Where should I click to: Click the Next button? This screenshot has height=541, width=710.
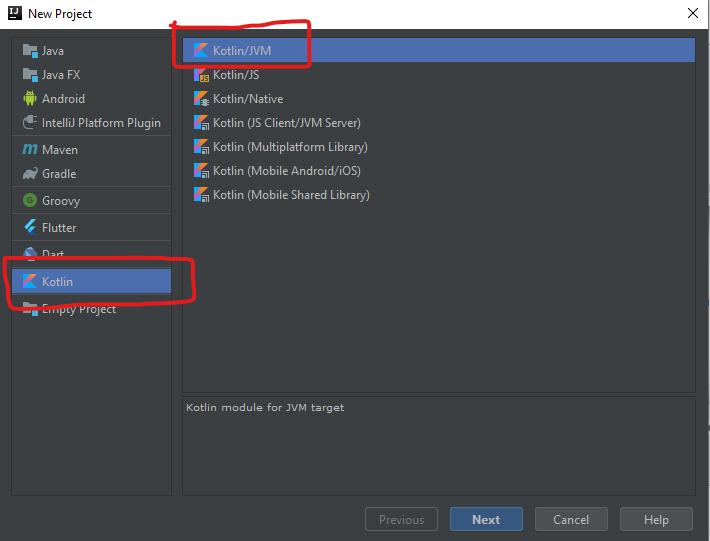486,519
